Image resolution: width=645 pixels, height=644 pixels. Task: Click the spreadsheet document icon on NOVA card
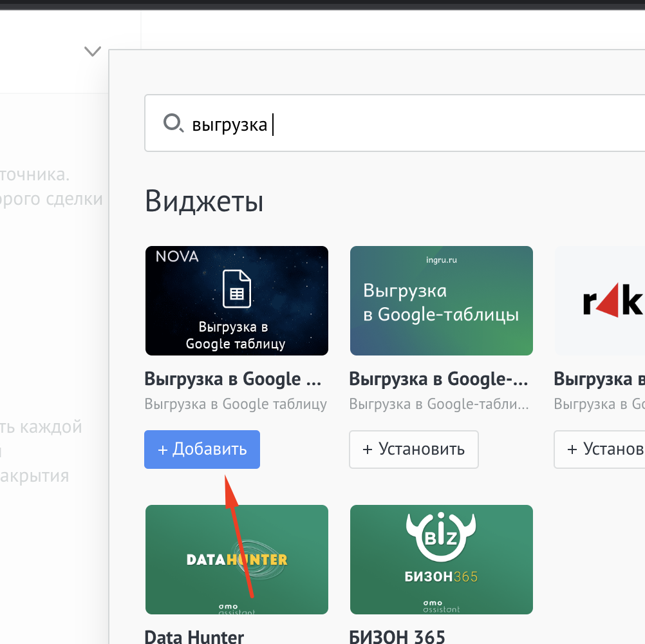(x=236, y=289)
